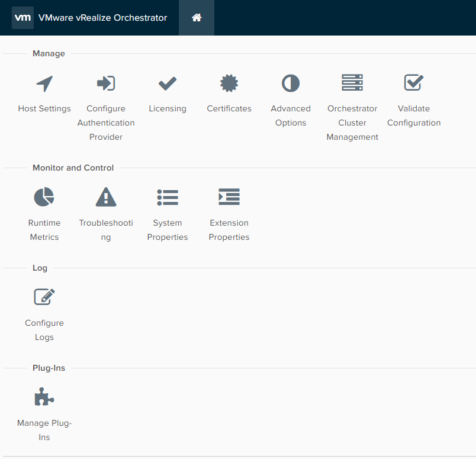The image size is (476, 459).
Task: Open the Orchestrator Cluster Management label
Action: [352, 123]
